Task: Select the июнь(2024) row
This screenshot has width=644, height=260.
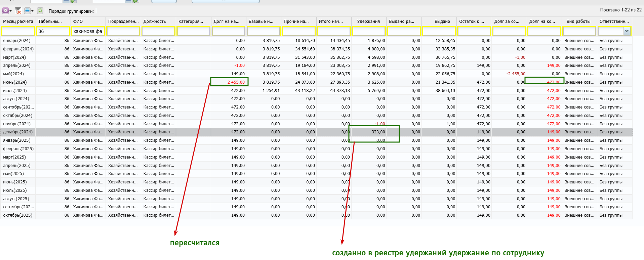Action: point(316,82)
